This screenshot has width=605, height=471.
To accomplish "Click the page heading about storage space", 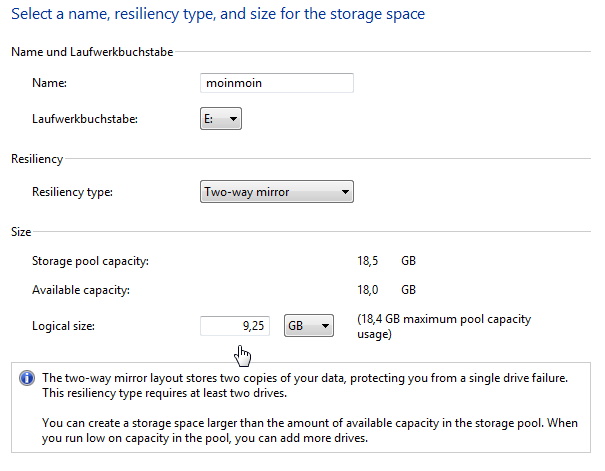I will pyautogui.click(x=218, y=14).
